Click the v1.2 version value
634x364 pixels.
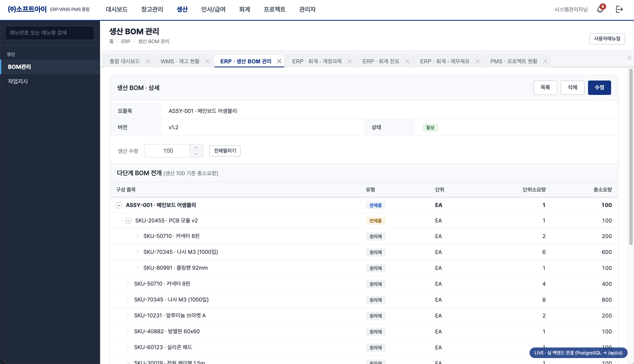(x=173, y=128)
